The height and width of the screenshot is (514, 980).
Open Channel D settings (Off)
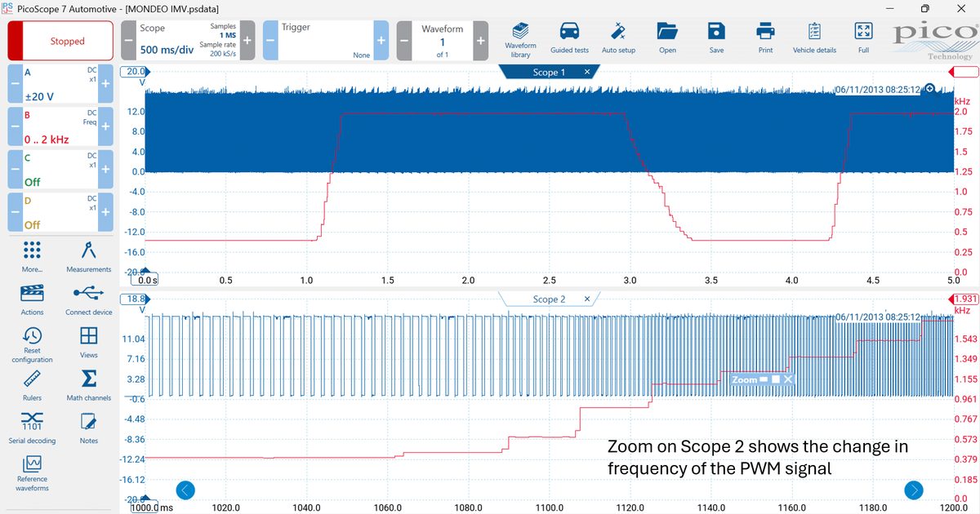click(x=60, y=211)
